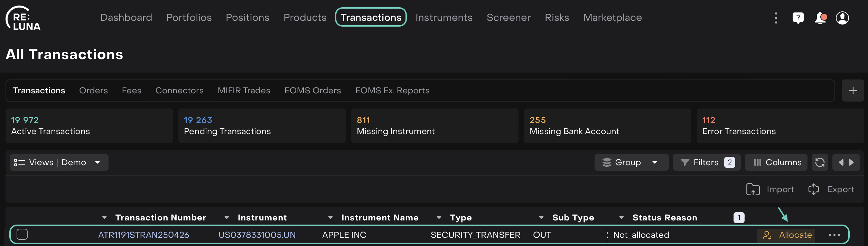The width and height of the screenshot is (868, 246).
Task: Click the plus icon to add tab
Action: (x=853, y=91)
